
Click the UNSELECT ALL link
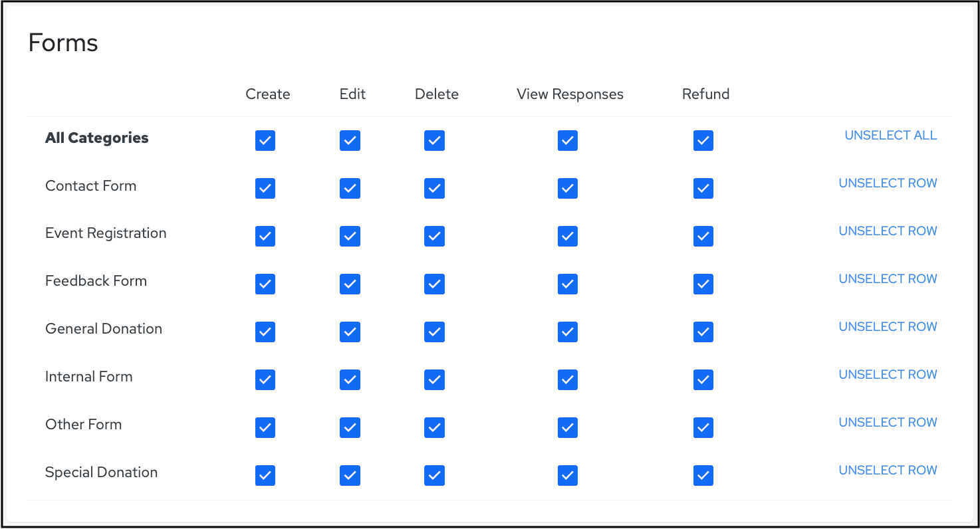click(890, 136)
